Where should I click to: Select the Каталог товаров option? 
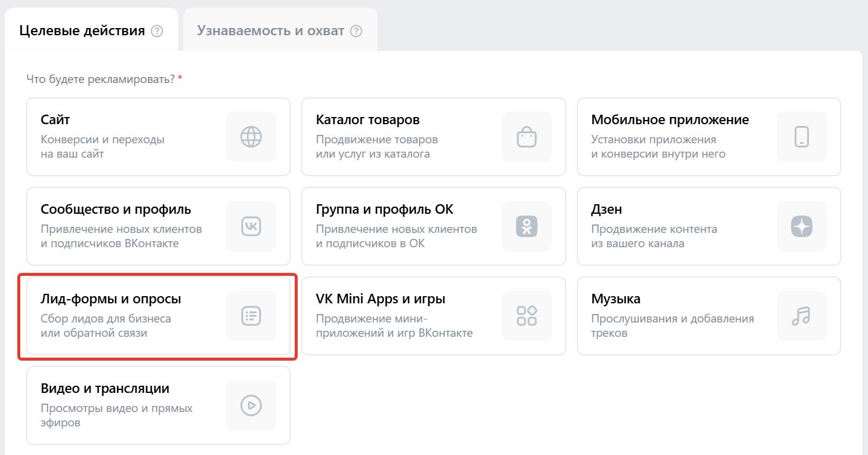(434, 137)
